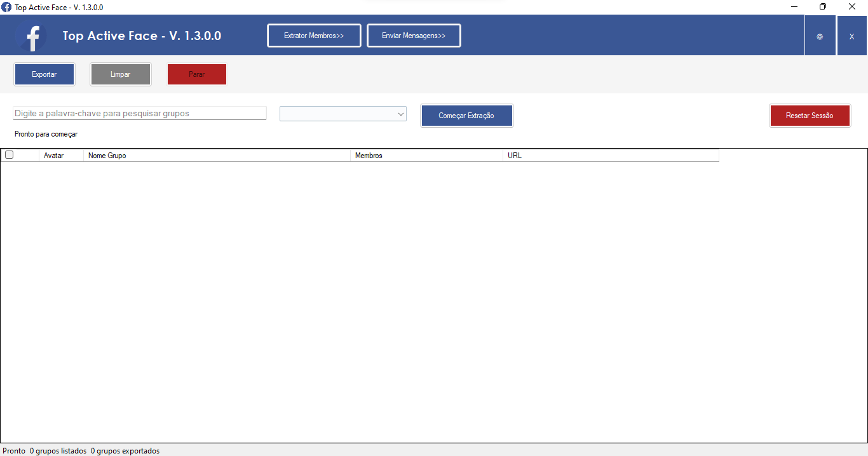Screen dimensions: 868x456
Task: Click 'Pronto' in bottom status bar
Action: (14, 451)
